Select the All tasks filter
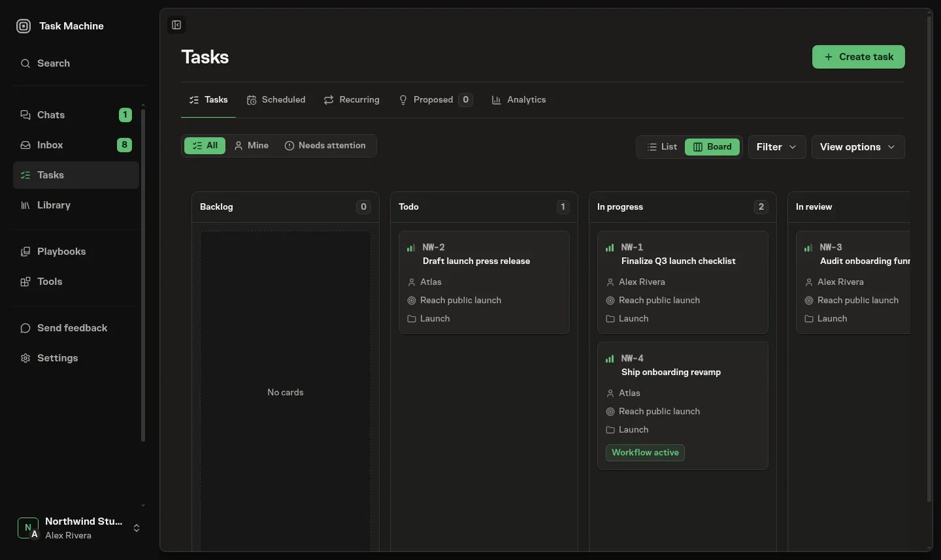Image resolution: width=941 pixels, height=560 pixels. (205, 146)
